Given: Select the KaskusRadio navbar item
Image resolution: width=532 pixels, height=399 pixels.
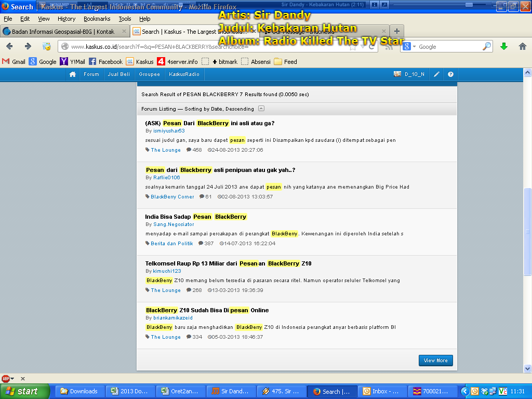Looking at the screenshot, I should coord(184,74).
